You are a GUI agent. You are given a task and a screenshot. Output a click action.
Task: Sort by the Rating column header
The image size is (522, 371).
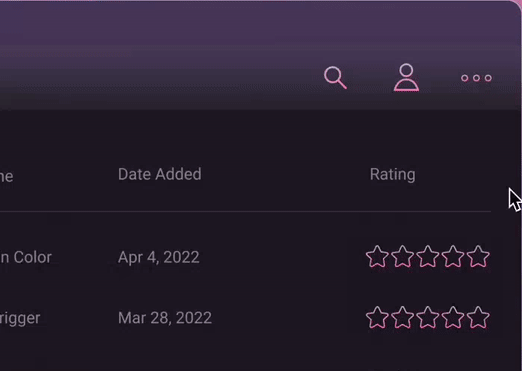(x=393, y=175)
